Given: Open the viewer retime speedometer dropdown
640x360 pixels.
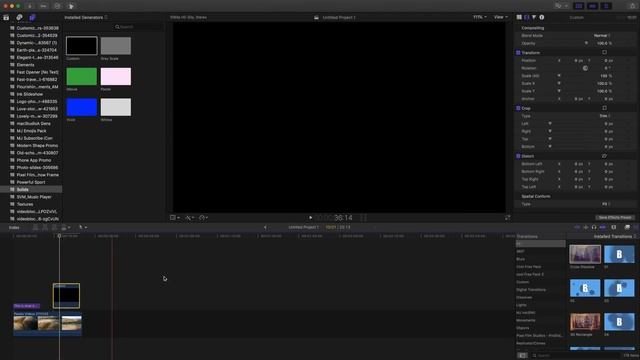Looking at the screenshot, I should tap(203, 218).
